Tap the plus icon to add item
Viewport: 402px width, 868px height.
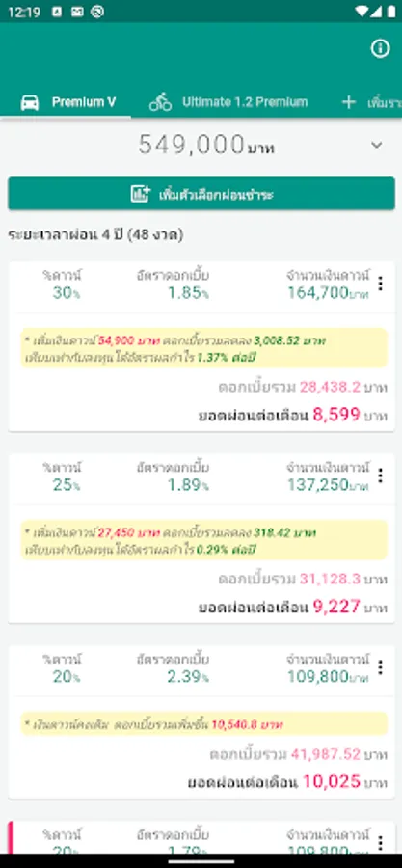point(348,102)
